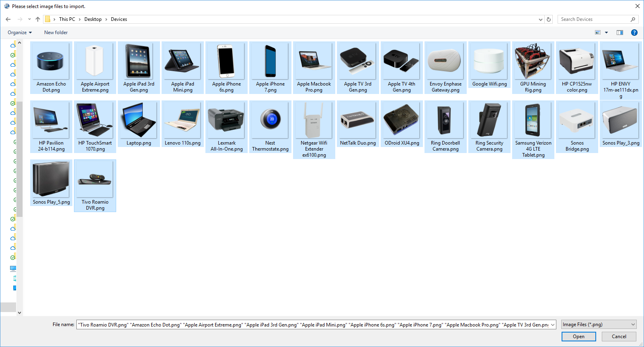644x347 pixels.
Task: Click the Cancel button
Action: coord(619,337)
